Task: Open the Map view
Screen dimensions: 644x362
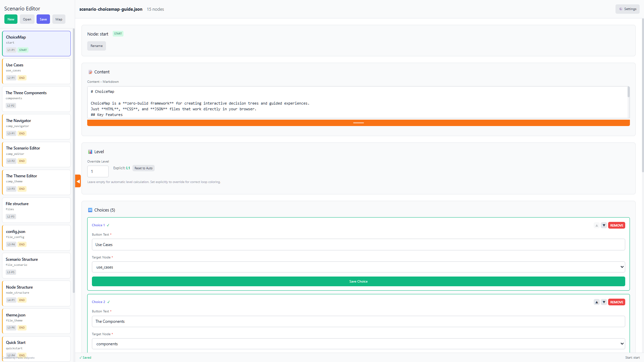Action: tap(59, 19)
